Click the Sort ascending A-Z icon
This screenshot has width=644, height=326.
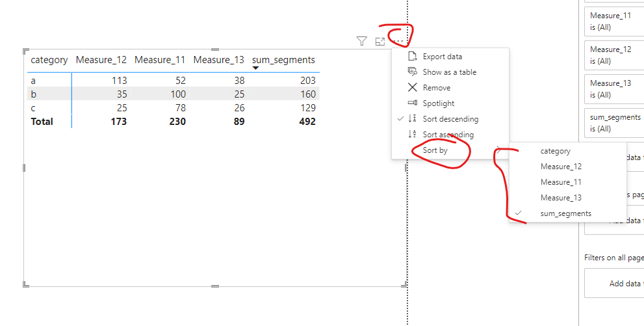click(x=413, y=135)
